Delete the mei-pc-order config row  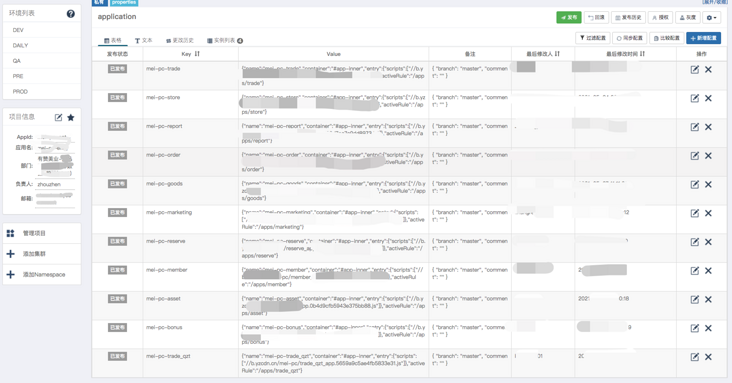708,156
